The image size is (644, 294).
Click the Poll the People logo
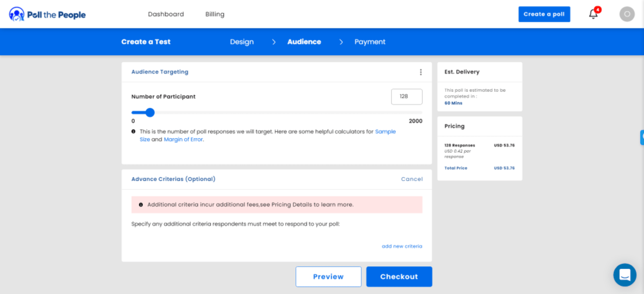(47, 14)
